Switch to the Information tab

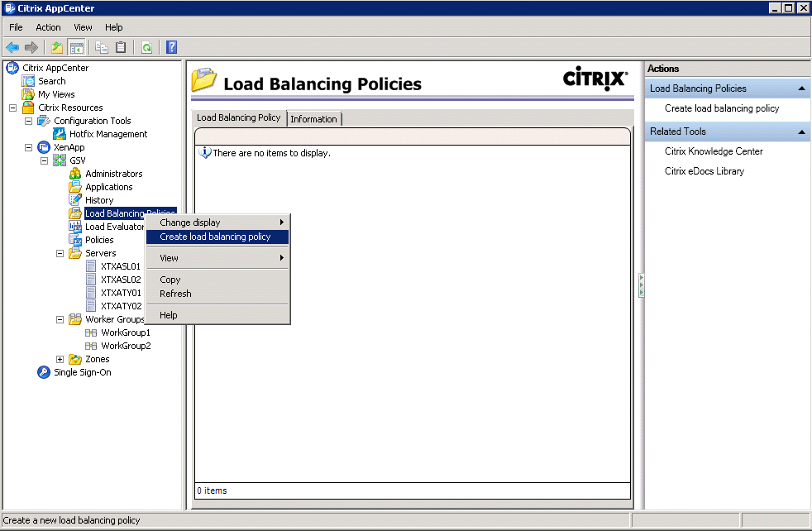[314, 118]
